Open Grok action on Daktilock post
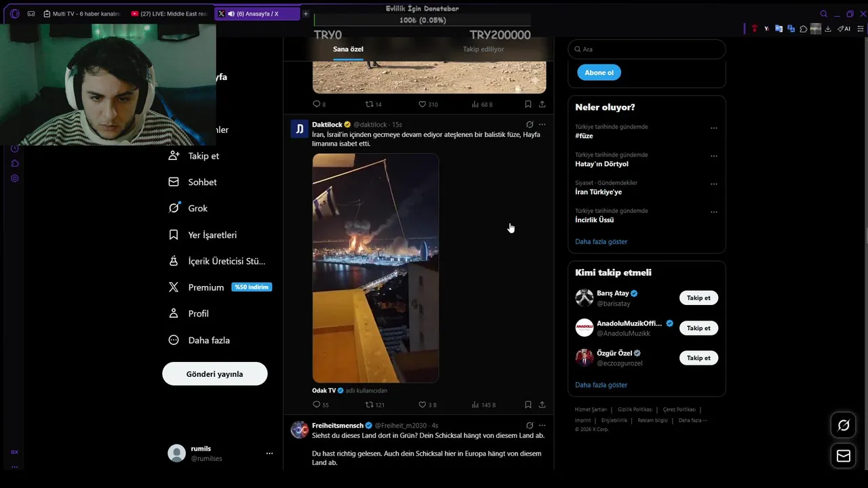Image resolution: width=868 pixels, height=488 pixels. point(530,125)
